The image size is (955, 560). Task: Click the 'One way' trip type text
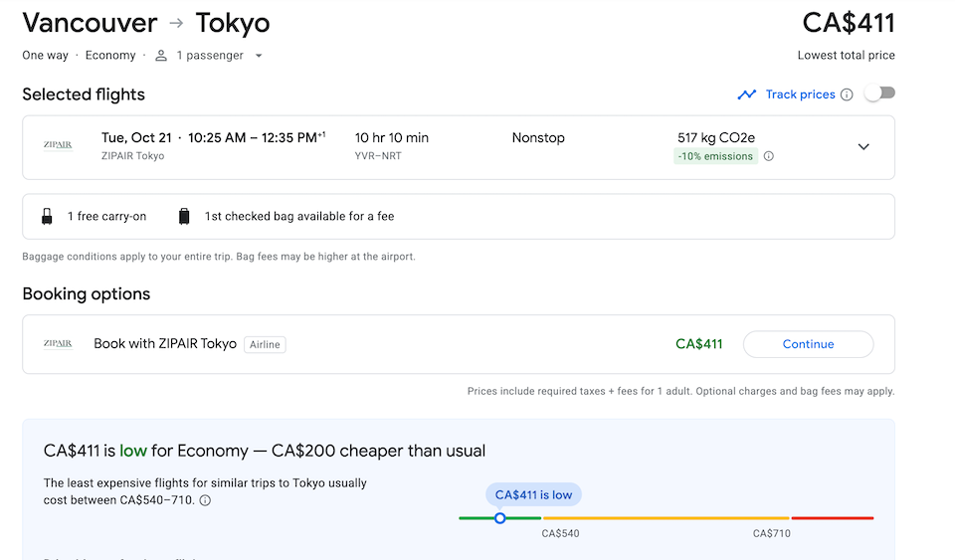pyautogui.click(x=45, y=56)
